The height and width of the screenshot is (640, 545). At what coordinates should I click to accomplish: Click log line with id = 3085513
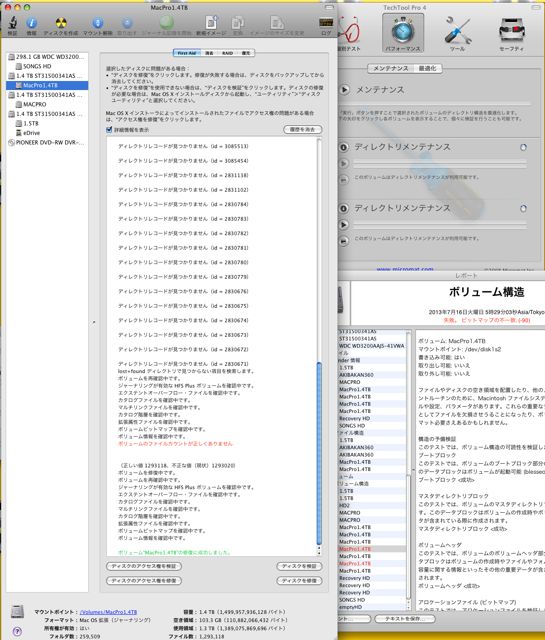(183, 146)
